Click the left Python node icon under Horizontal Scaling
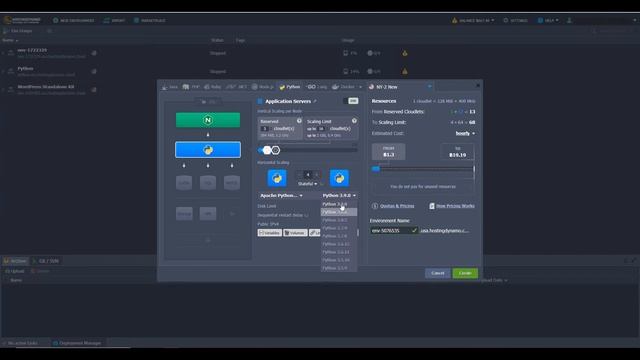640x360 pixels. tap(277, 178)
